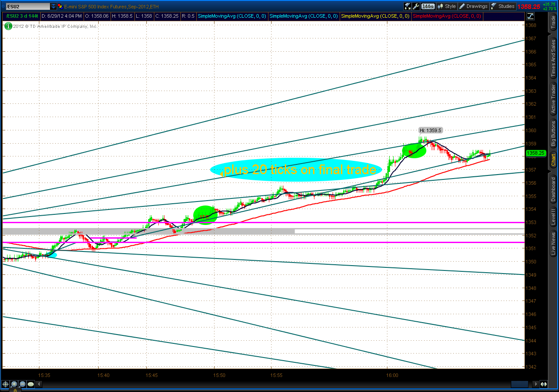Image resolution: width=559 pixels, height=392 pixels.
Task: Open the Dashboard side tab
Action: tap(553, 190)
